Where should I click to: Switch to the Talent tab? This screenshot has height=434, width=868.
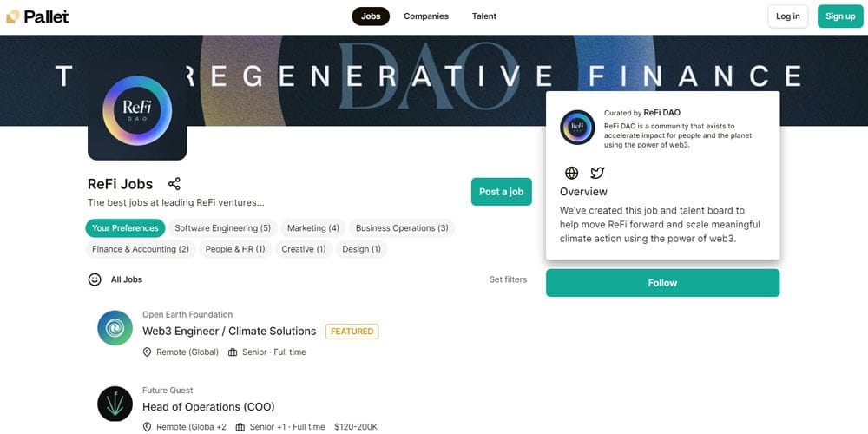[x=484, y=16]
